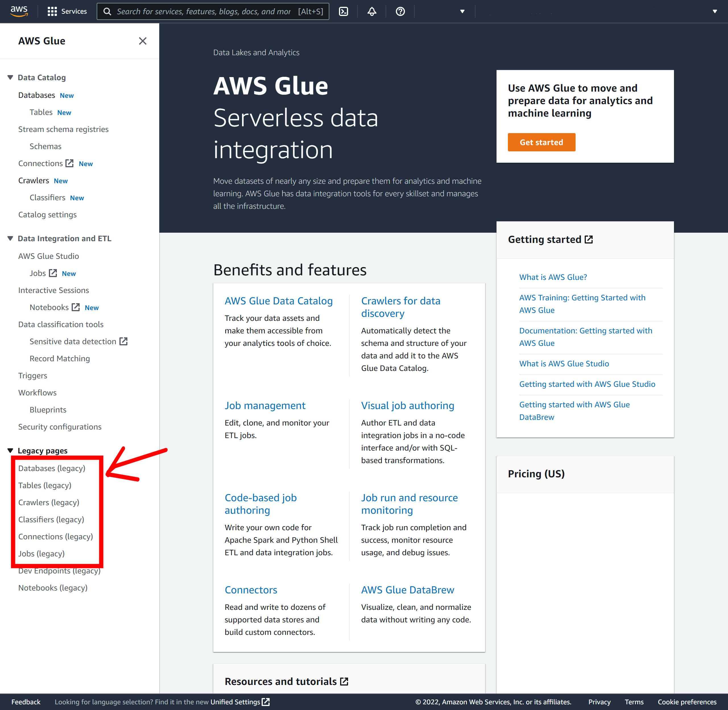This screenshot has width=728, height=710.
Task: Open Job run and resource monitoring
Action: coord(409,504)
